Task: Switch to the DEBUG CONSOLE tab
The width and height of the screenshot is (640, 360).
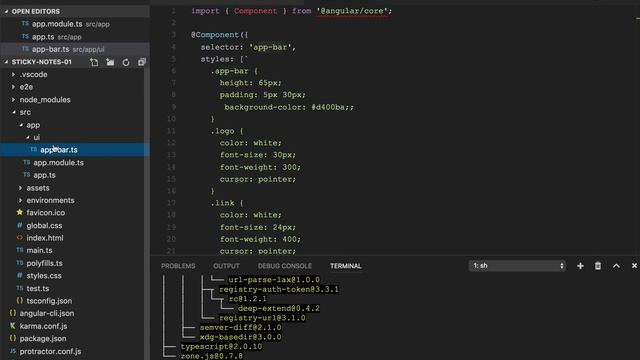Action: tap(284, 266)
